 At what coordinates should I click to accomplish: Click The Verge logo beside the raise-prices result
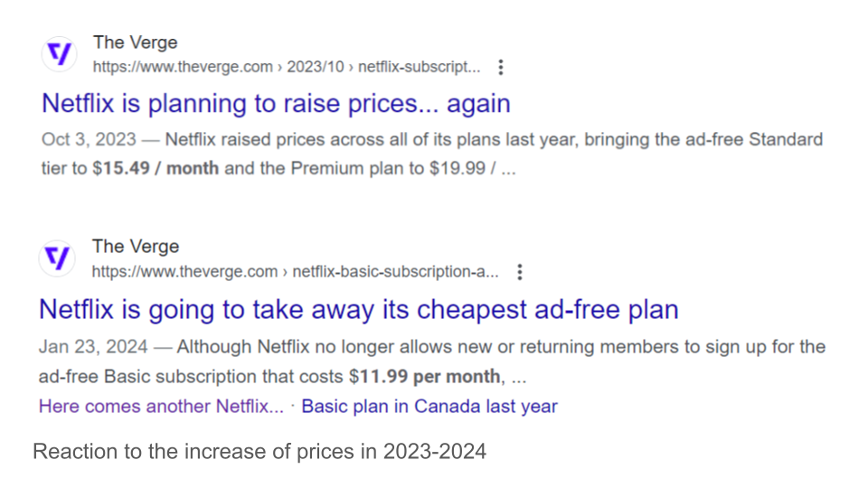60,55
